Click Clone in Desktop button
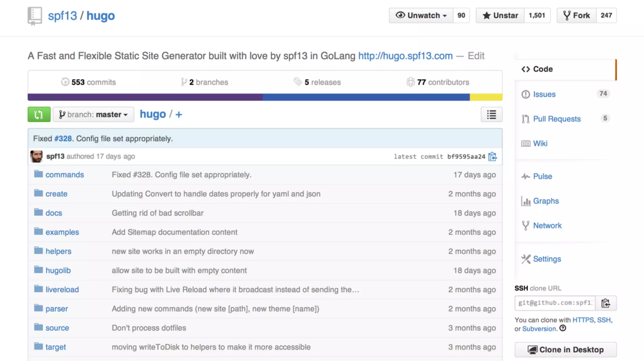Image resolution: width=644 pixels, height=361 pixels. coord(565,350)
